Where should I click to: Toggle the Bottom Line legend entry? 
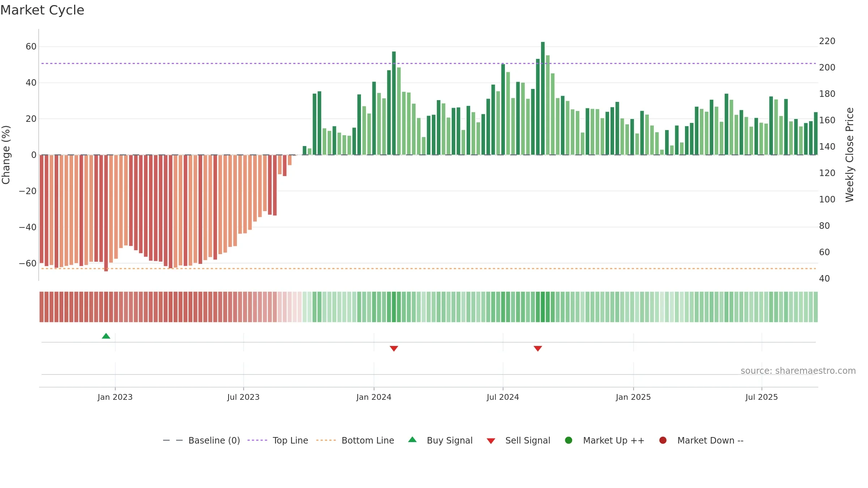click(355, 440)
